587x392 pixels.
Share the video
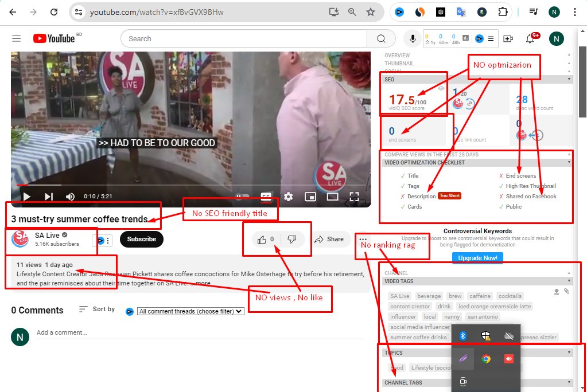click(329, 240)
